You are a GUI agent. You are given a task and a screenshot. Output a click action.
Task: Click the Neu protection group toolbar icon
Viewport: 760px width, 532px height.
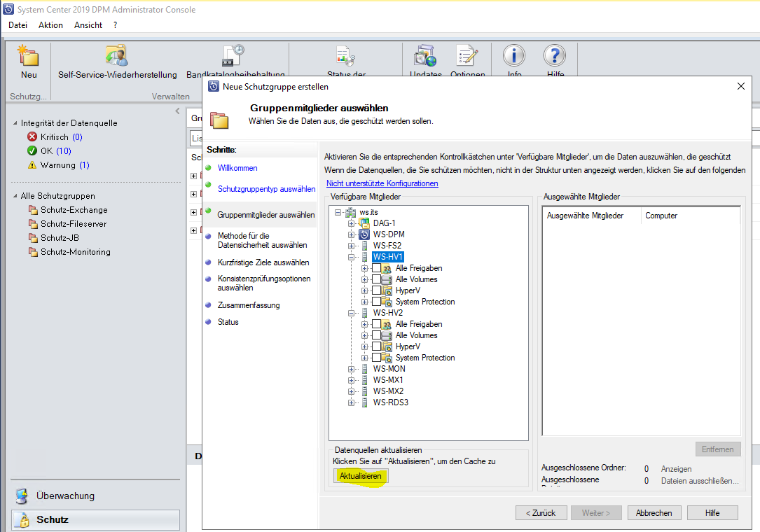pos(28,55)
